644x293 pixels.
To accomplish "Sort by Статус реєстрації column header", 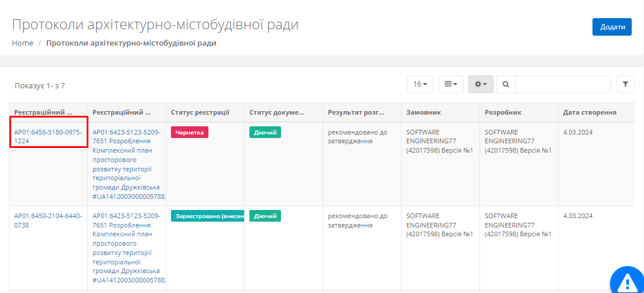I will (200, 112).
